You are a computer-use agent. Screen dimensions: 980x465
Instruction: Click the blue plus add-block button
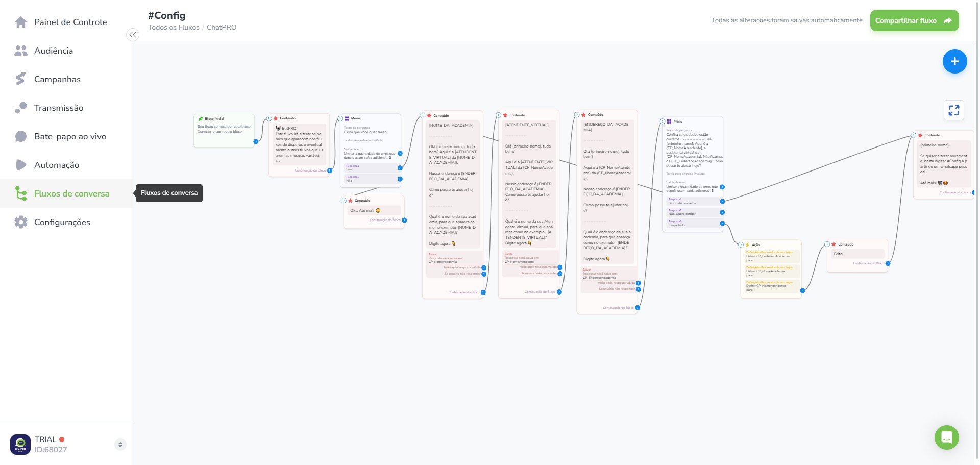tap(954, 61)
